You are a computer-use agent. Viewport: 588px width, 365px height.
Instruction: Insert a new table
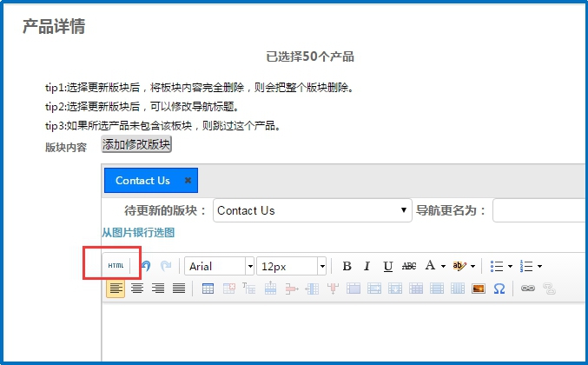[x=208, y=289]
